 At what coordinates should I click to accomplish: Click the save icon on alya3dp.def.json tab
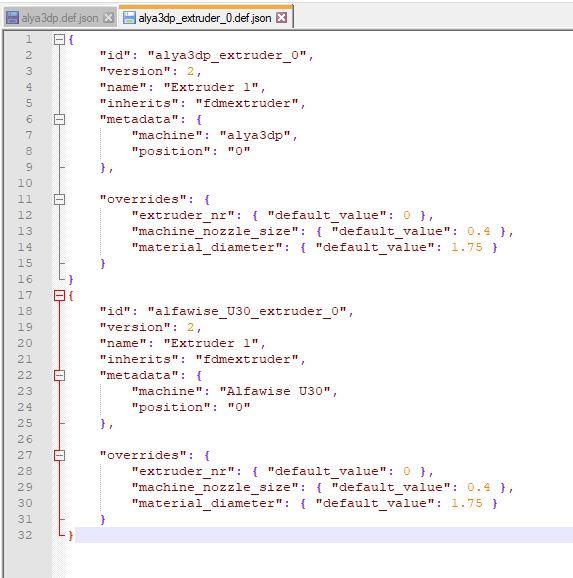tap(13, 18)
